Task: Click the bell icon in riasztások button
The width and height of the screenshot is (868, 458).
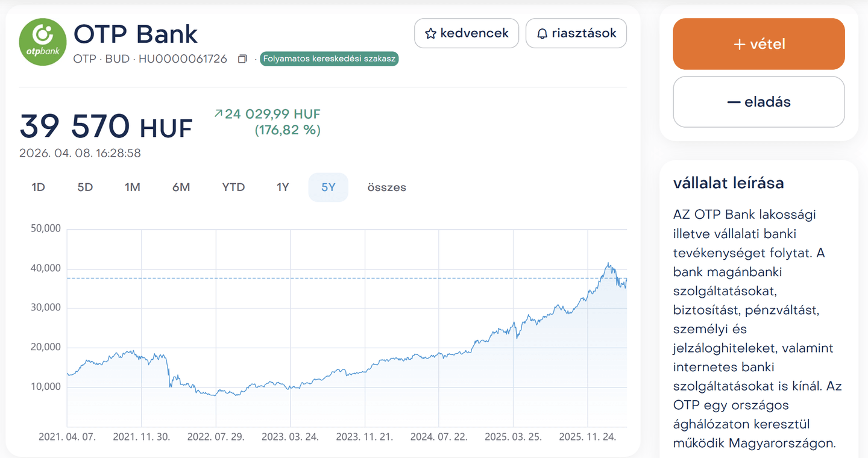Action: (x=542, y=34)
